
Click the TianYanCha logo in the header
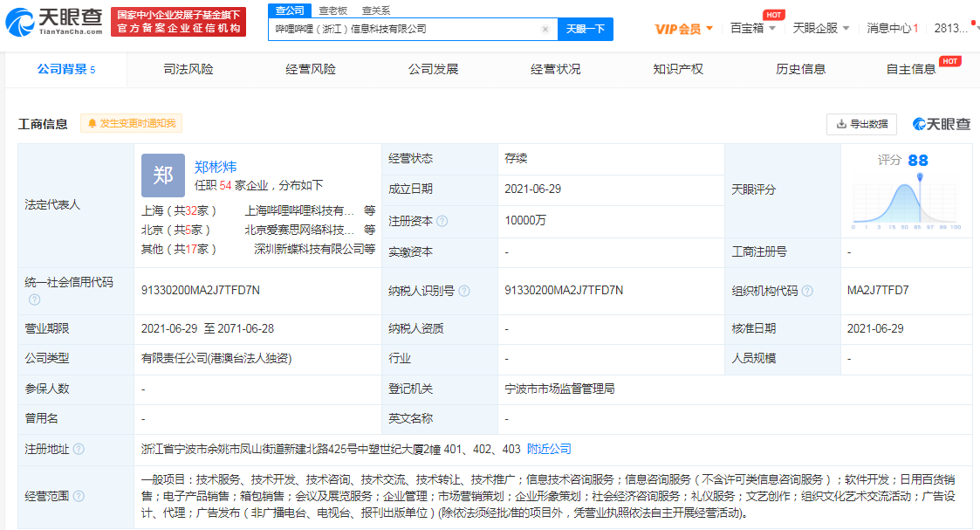click(x=54, y=21)
